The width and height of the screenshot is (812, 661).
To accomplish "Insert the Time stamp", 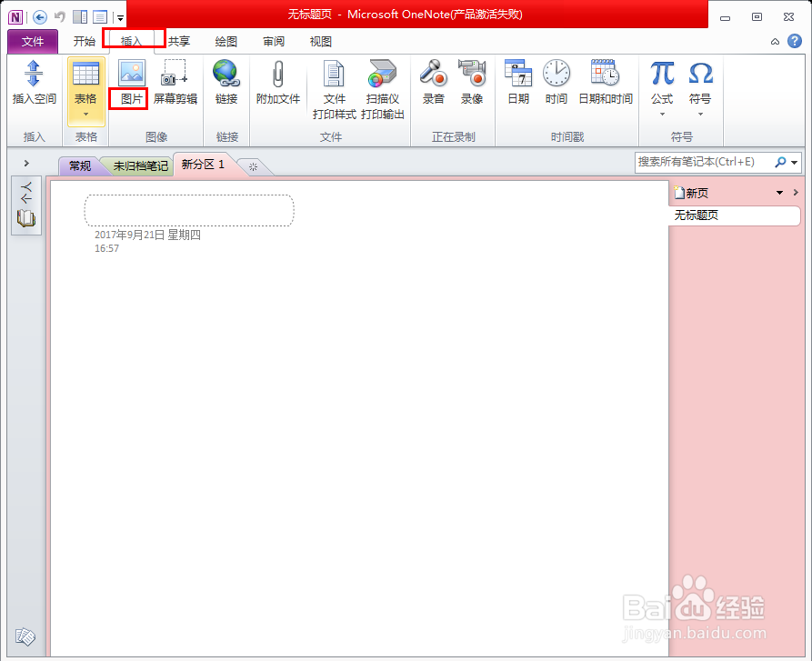I will click(x=556, y=83).
